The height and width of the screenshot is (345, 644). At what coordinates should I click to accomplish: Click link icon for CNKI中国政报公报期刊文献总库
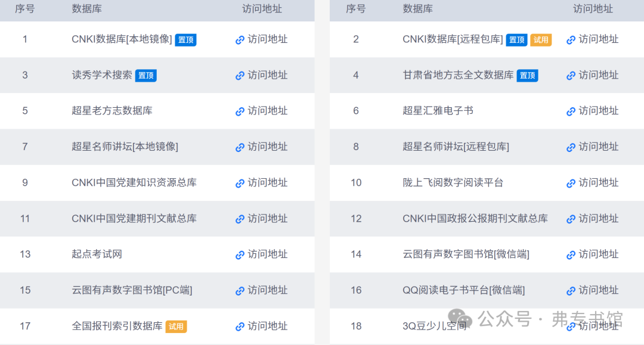pyautogui.click(x=571, y=219)
